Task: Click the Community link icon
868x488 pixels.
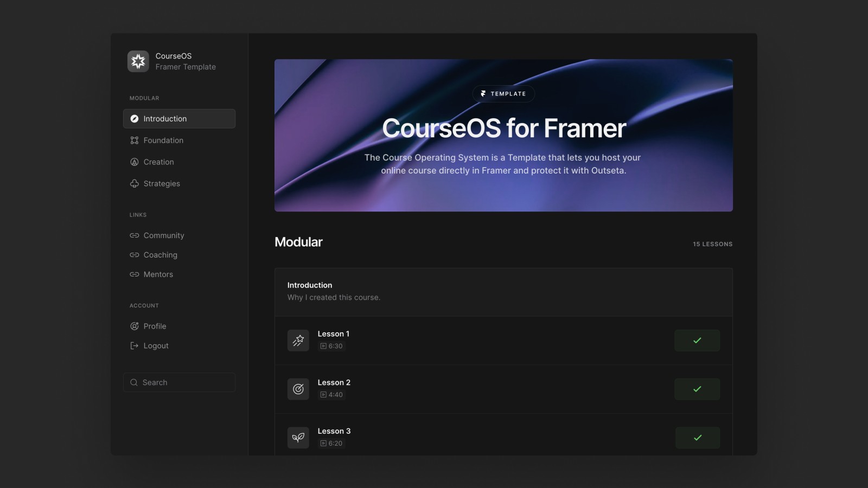Action: [x=135, y=235]
